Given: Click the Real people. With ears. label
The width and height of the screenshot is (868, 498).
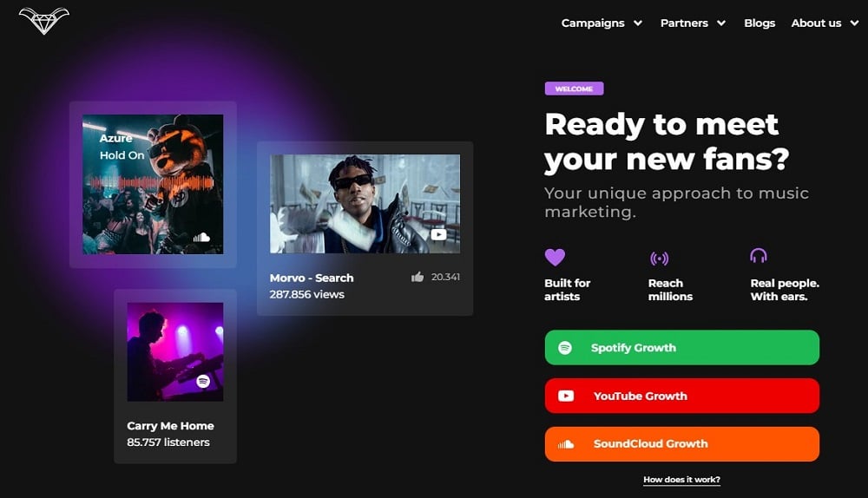Looking at the screenshot, I should (x=785, y=290).
